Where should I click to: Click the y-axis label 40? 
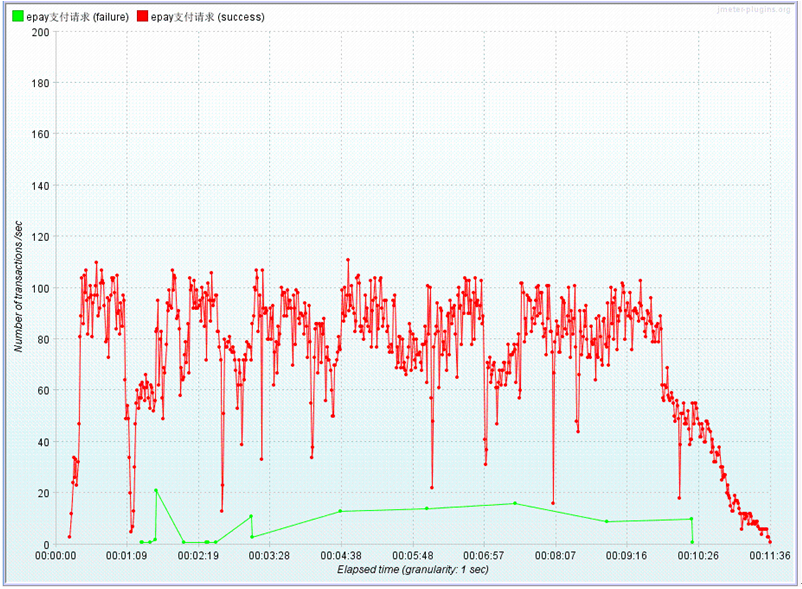(x=43, y=442)
